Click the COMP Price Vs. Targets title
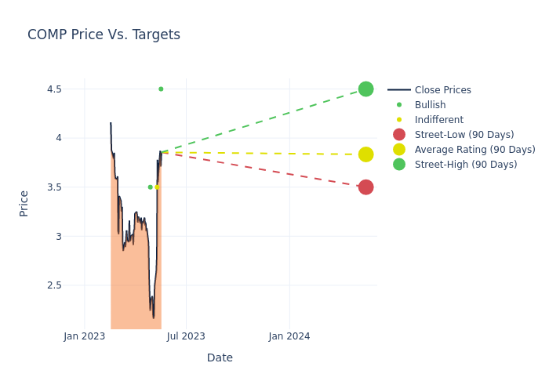 pos(104,34)
